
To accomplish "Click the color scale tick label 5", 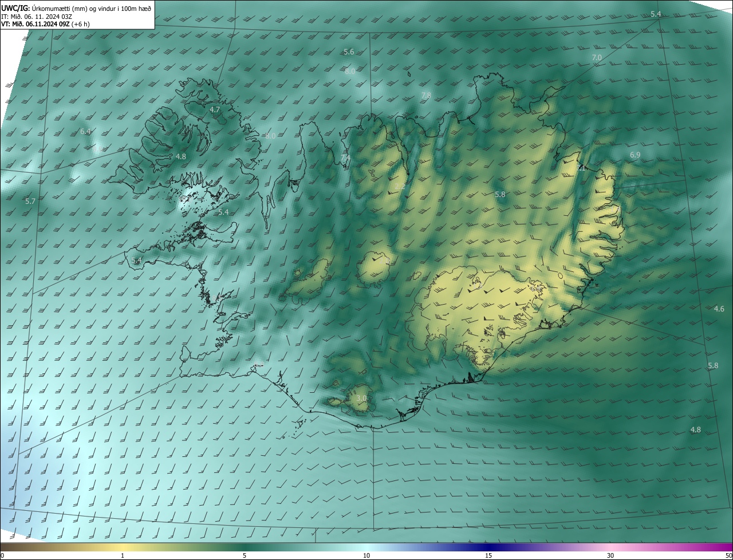I will click(x=245, y=555).
